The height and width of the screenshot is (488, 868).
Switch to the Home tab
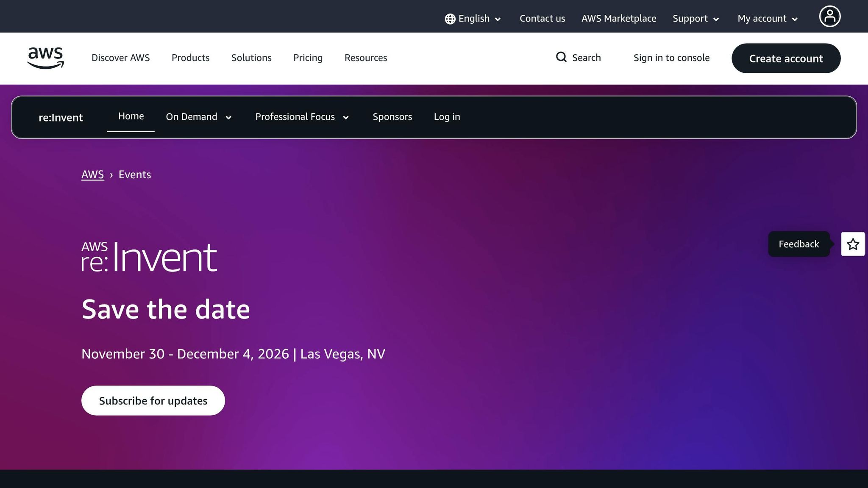tap(131, 116)
